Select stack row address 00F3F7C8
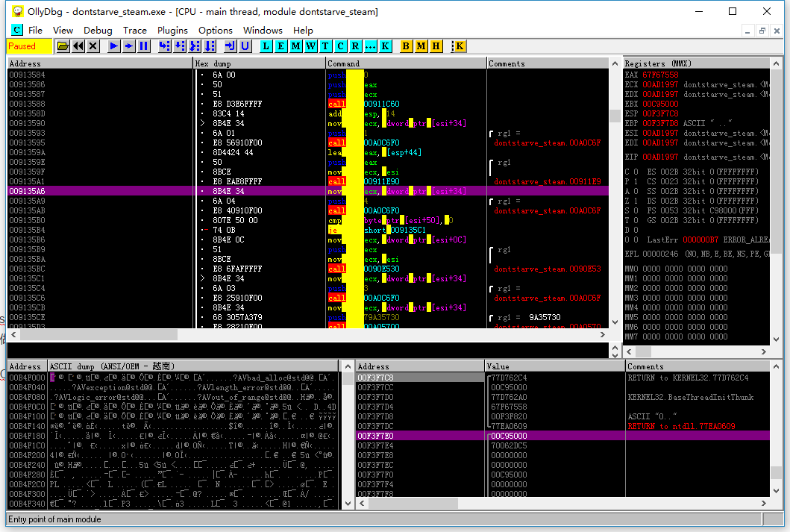The image size is (790, 532). point(562,378)
